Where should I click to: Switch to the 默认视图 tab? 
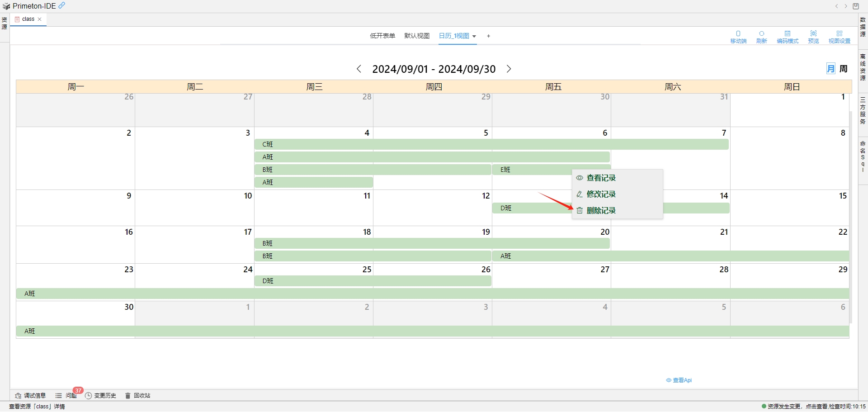coord(416,36)
